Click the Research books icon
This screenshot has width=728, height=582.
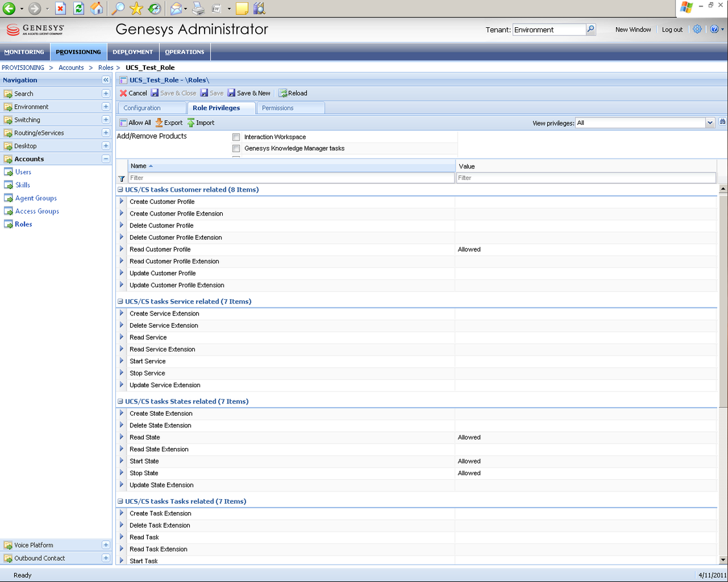[260, 8]
